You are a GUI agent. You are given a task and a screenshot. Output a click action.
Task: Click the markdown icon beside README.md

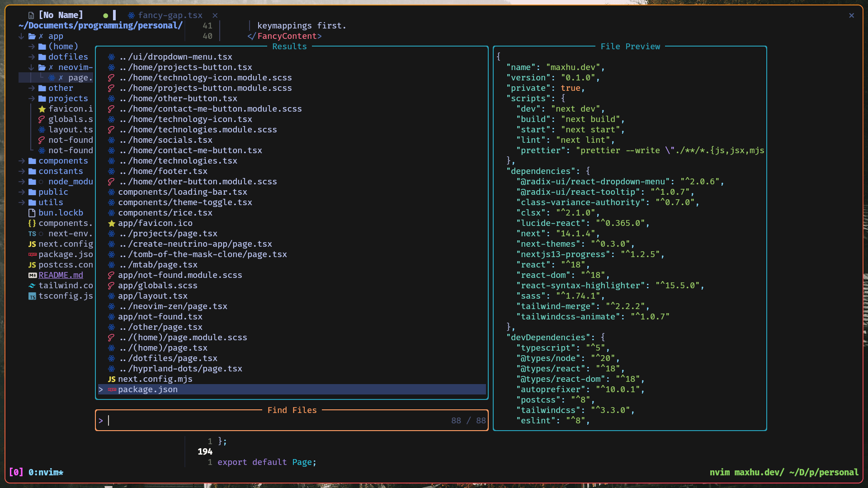(x=33, y=275)
